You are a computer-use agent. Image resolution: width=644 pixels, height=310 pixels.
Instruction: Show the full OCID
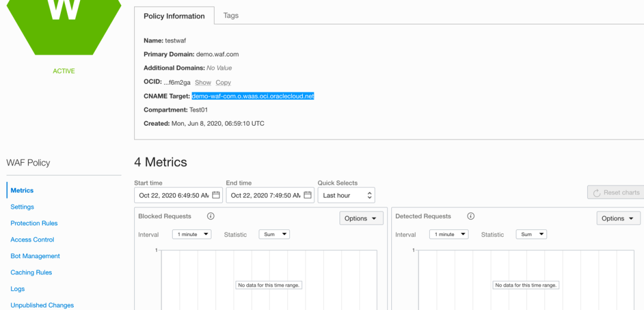(203, 82)
